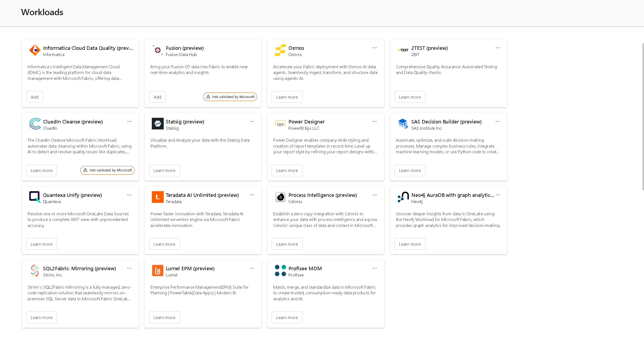Viewport: 644px width, 342px height.
Task: Click the vertical scrollbar on the right
Action: tap(643, 116)
